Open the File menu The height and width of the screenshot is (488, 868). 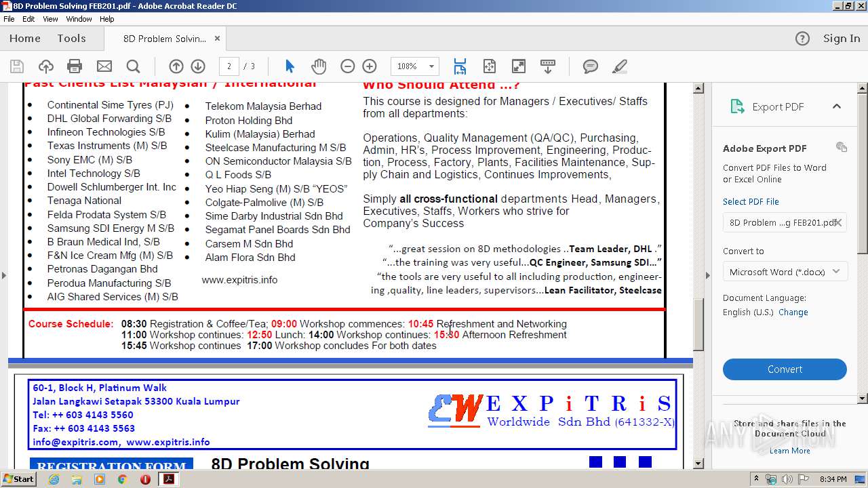click(x=9, y=19)
